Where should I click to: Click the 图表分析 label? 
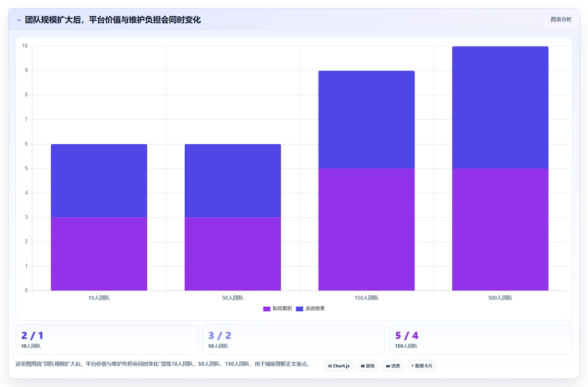561,19
